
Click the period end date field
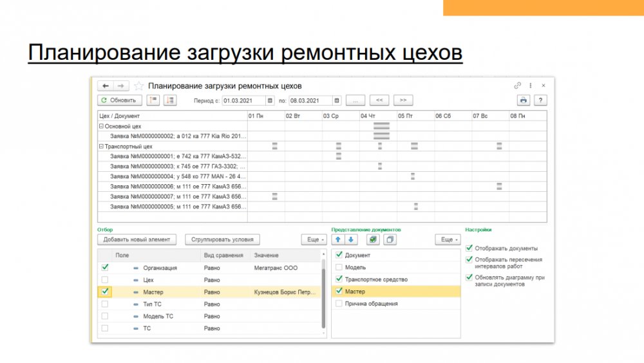pyautogui.click(x=310, y=100)
